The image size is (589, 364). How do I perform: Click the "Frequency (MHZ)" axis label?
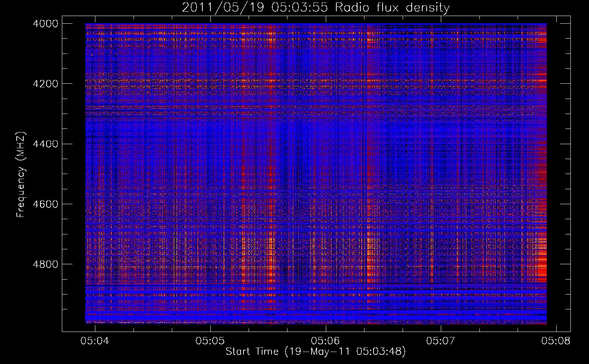pos(20,175)
